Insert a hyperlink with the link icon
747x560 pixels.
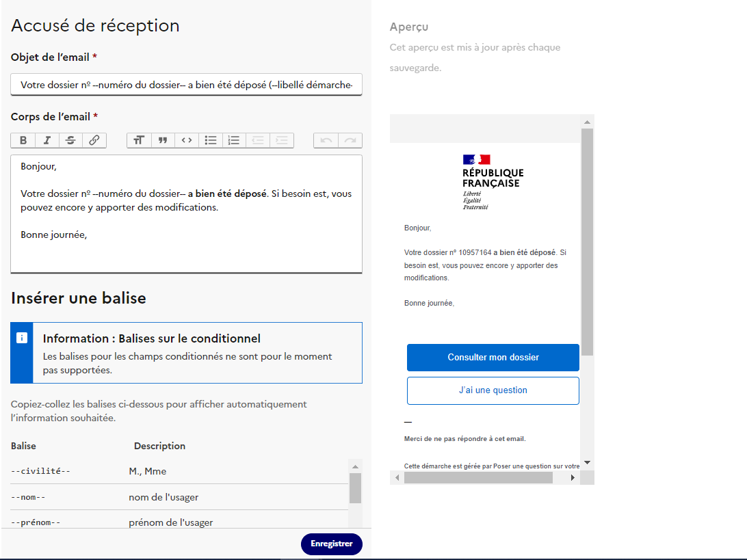pos(94,140)
